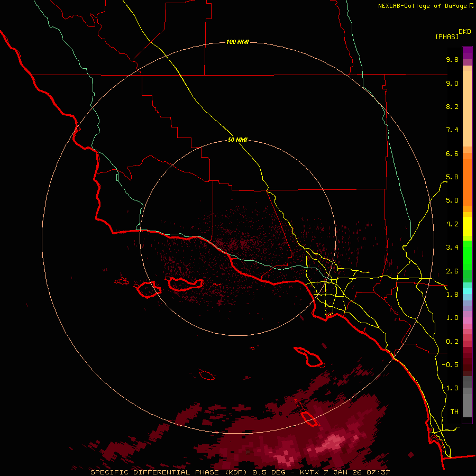
Task: Select the 4.2 scale value
Action: [x=452, y=224]
